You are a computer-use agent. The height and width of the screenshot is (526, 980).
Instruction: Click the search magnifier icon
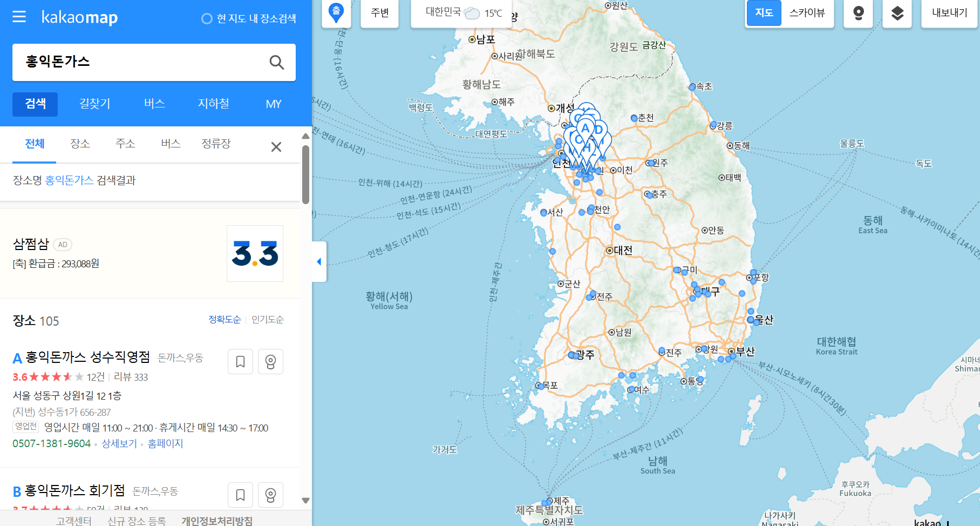click(x=277, y=62)
